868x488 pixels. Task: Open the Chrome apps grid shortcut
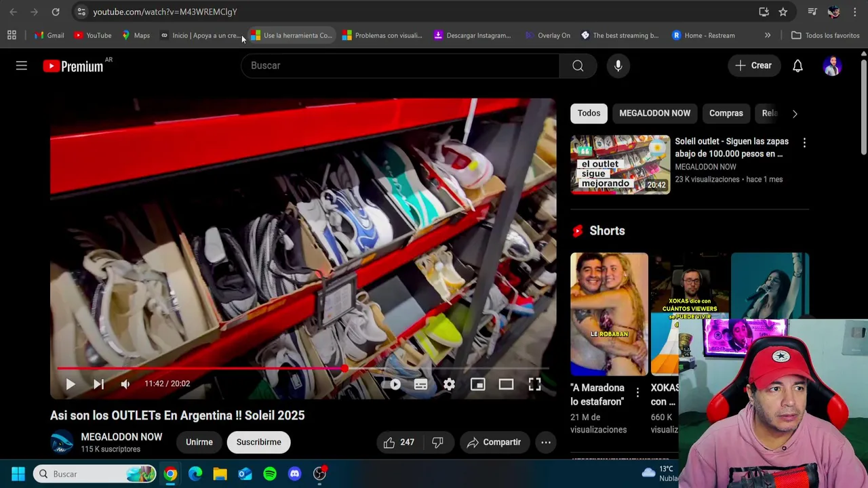(x=12, y=35)
